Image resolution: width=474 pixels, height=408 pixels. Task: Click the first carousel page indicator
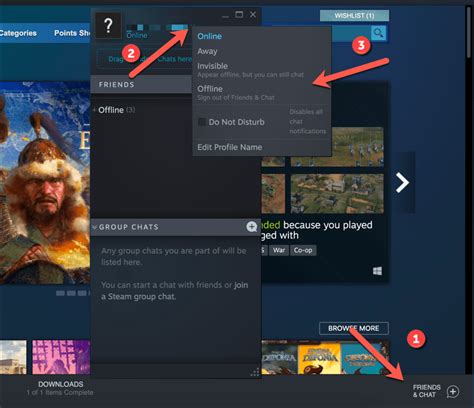[60, 293]
